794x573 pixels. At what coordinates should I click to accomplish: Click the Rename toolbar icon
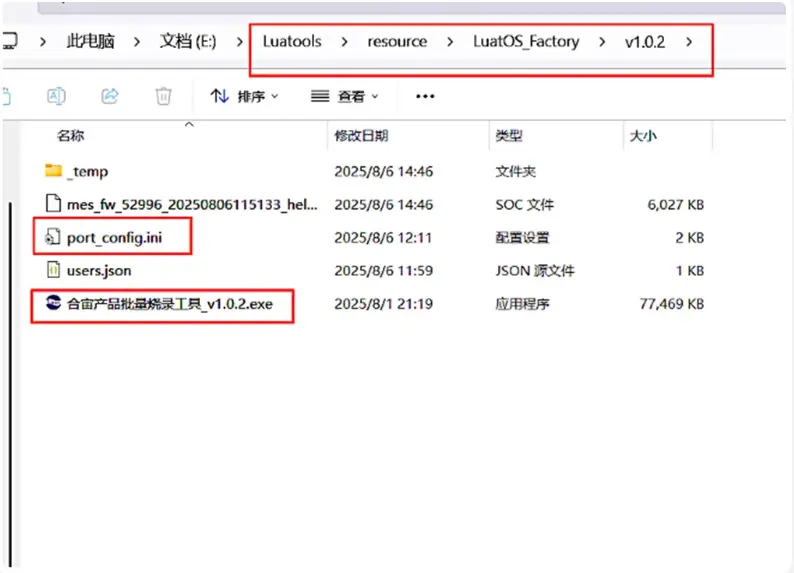pos(56,96)
